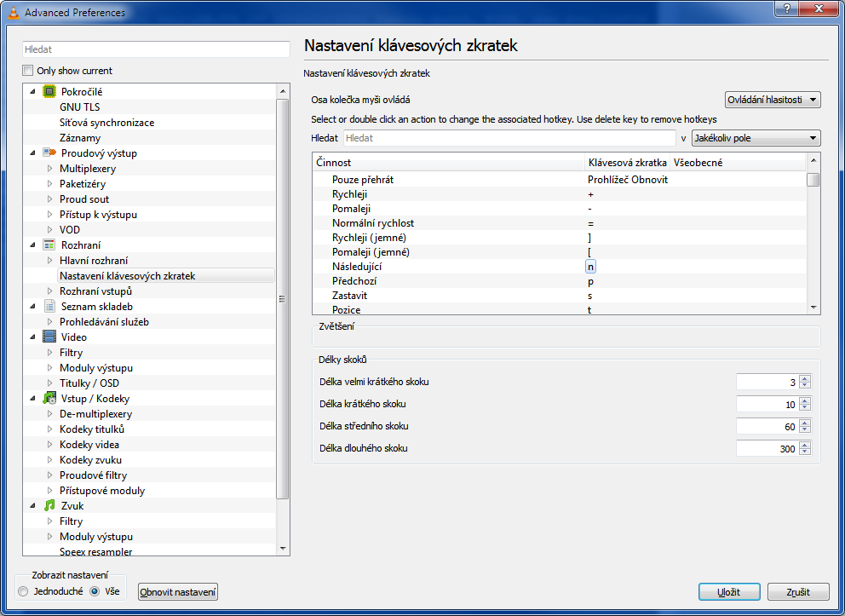Open the Ovládání hlasitosti dropdown
This screenshot has height=616, width=845.
(x=773, y=100)
